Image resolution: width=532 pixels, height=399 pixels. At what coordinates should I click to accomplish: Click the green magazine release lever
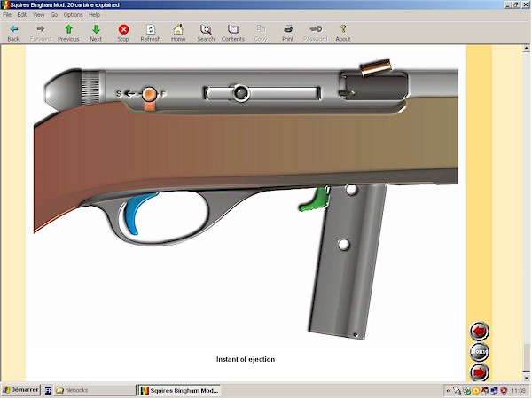click(314, 199)
